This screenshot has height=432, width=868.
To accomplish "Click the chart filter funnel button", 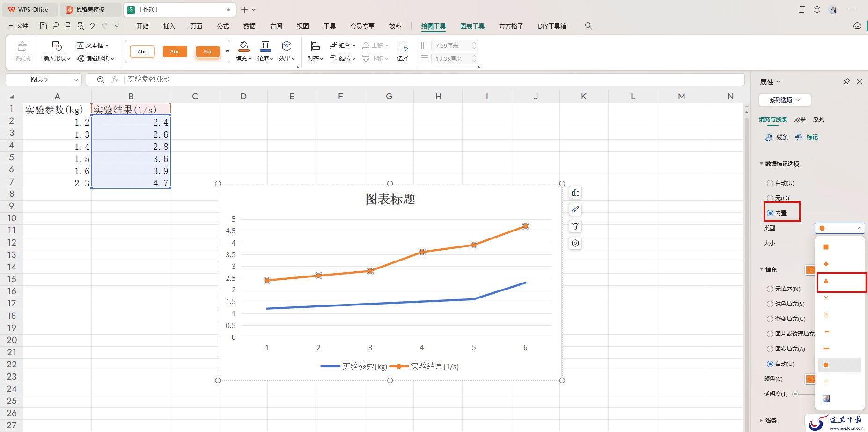I will (x=575, y=226).
